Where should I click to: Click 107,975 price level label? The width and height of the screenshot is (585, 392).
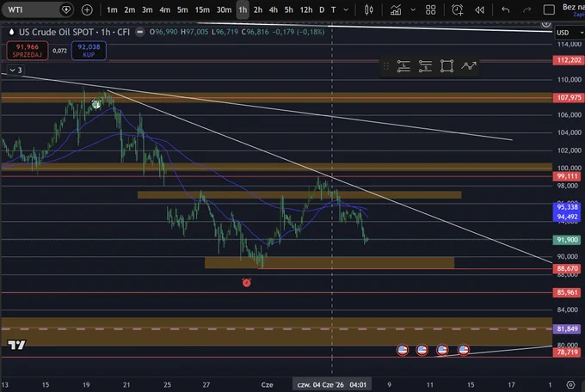point(569,97)
